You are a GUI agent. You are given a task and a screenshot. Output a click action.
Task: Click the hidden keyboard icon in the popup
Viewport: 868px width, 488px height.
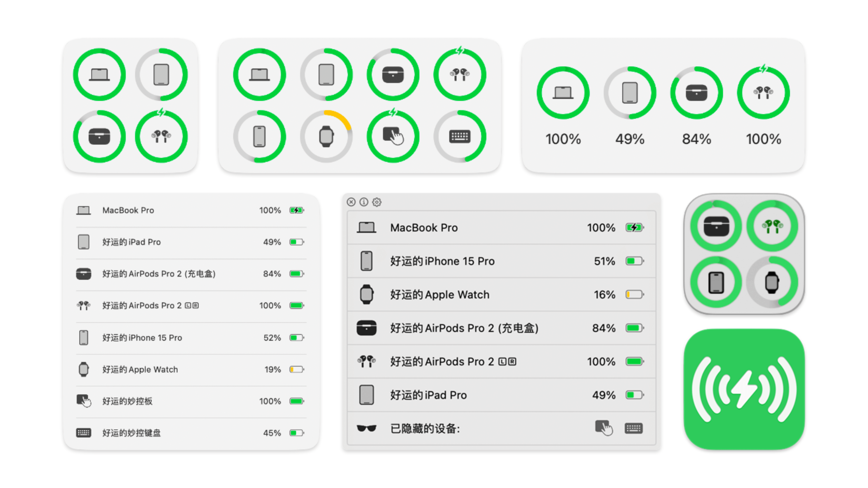coord(634,428)
